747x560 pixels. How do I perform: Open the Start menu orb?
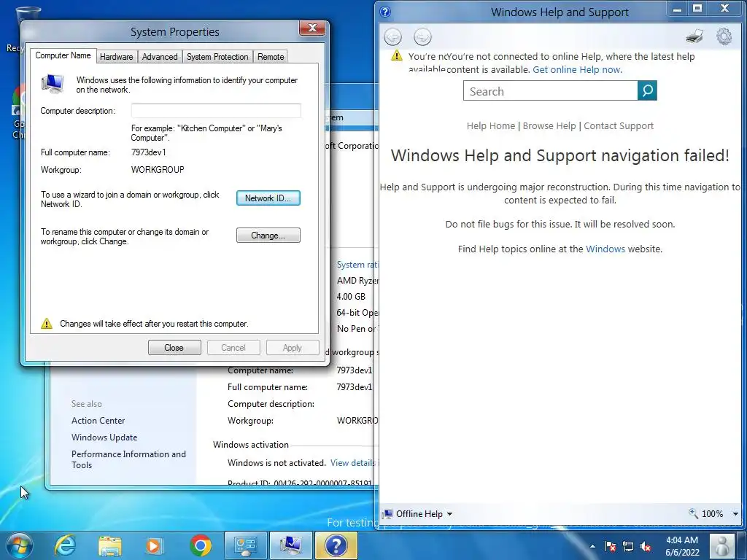[x=19, y=545]
